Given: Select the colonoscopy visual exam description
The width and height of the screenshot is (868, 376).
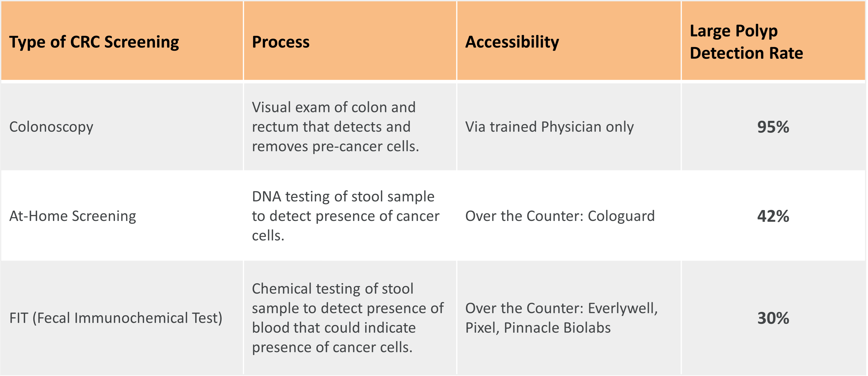Looking at the screenshot, I should point(335,127).
